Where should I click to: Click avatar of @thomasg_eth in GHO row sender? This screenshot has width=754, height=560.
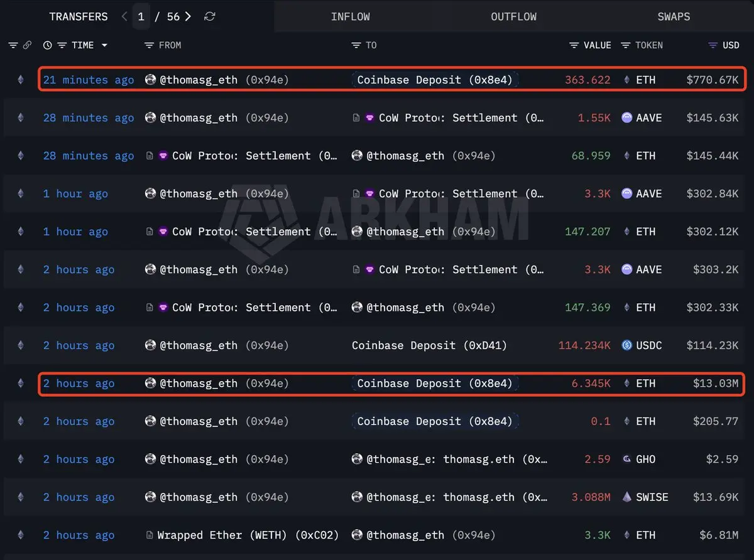click(x=150, y=459)
